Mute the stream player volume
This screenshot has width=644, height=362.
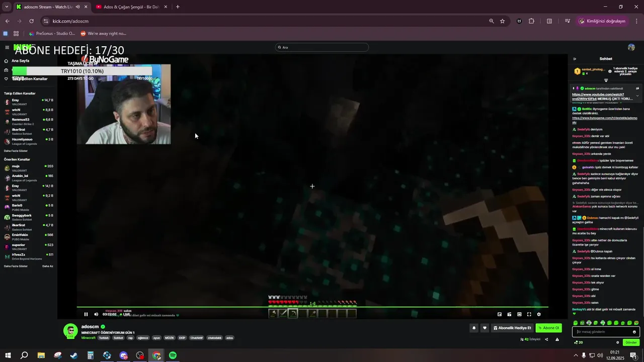point(96,314)
